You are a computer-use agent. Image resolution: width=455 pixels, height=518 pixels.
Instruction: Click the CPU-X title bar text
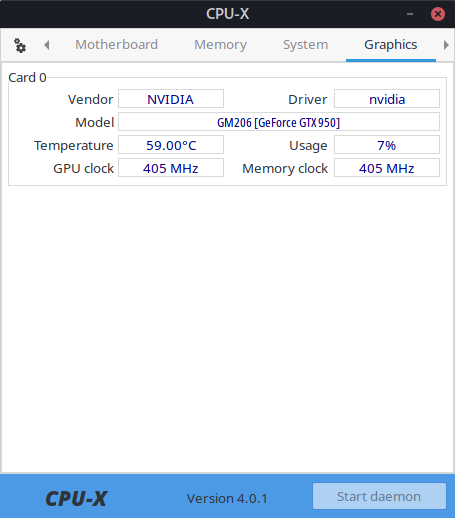(228, 14)
